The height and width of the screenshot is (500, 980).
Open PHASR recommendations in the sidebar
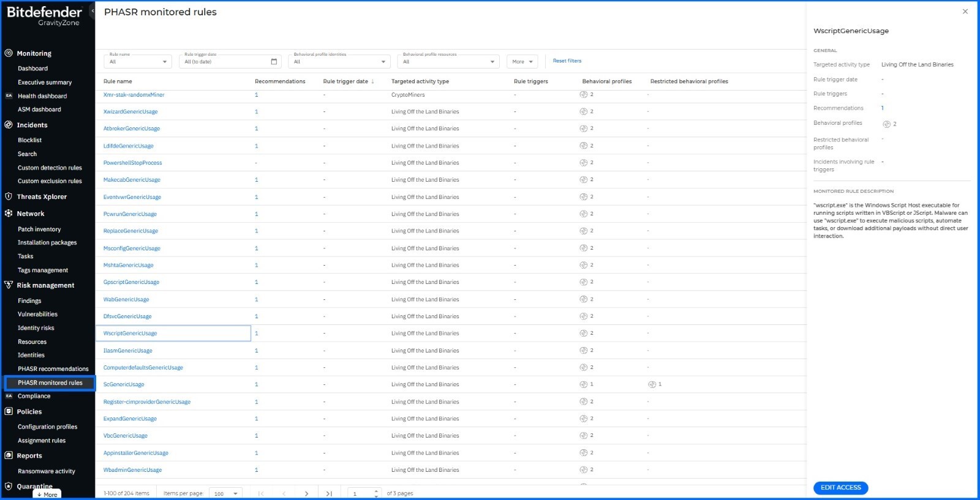(x=53, y=369)
